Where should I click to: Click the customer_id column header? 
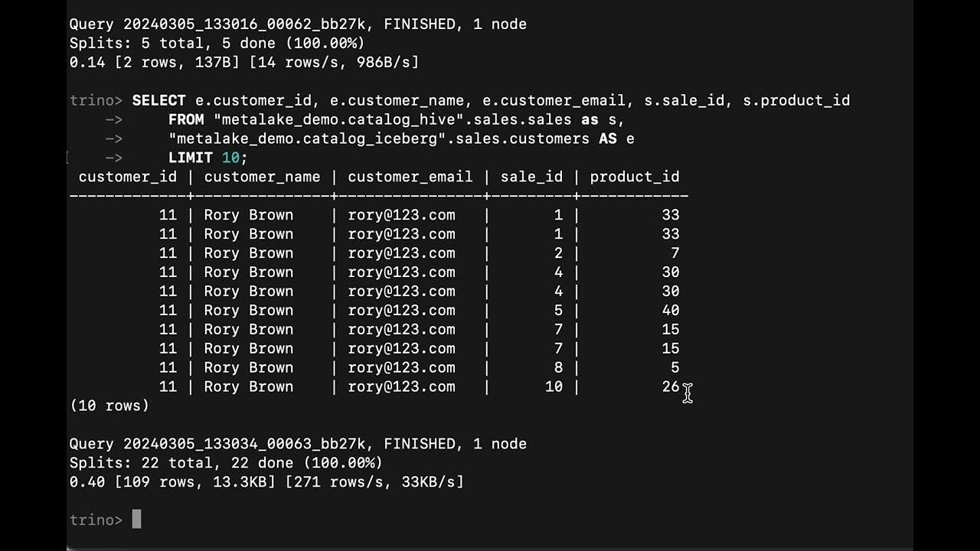coord(127,177)
